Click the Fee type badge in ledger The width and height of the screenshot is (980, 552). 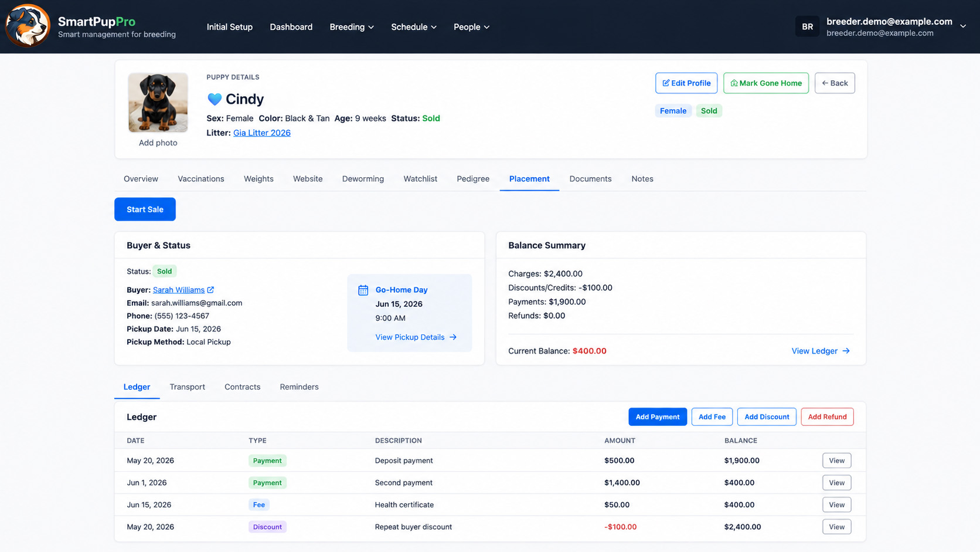click(258, 505)
